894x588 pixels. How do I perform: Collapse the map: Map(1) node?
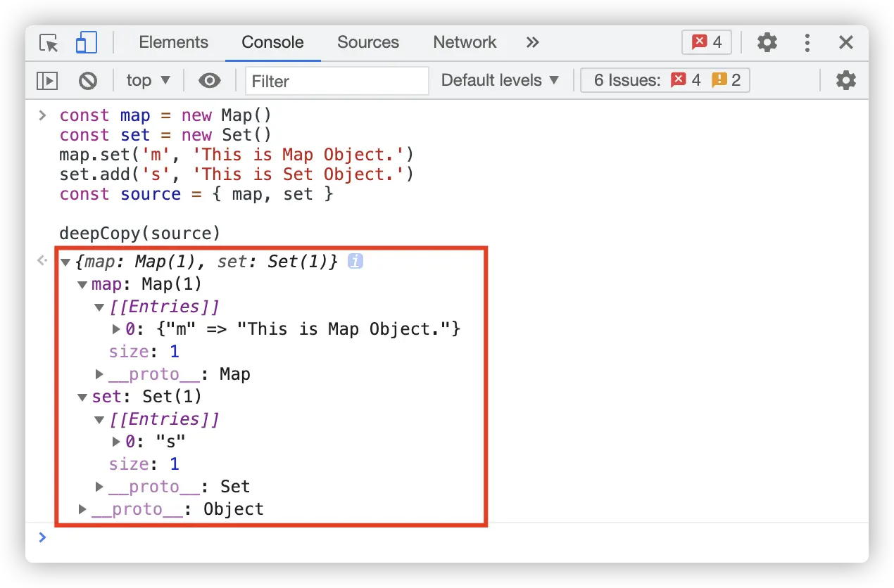(x=82, y=285)
